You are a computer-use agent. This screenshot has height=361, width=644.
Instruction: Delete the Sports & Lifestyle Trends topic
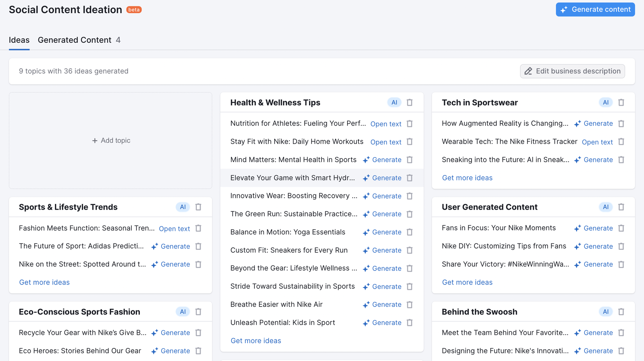pos(198,207)
